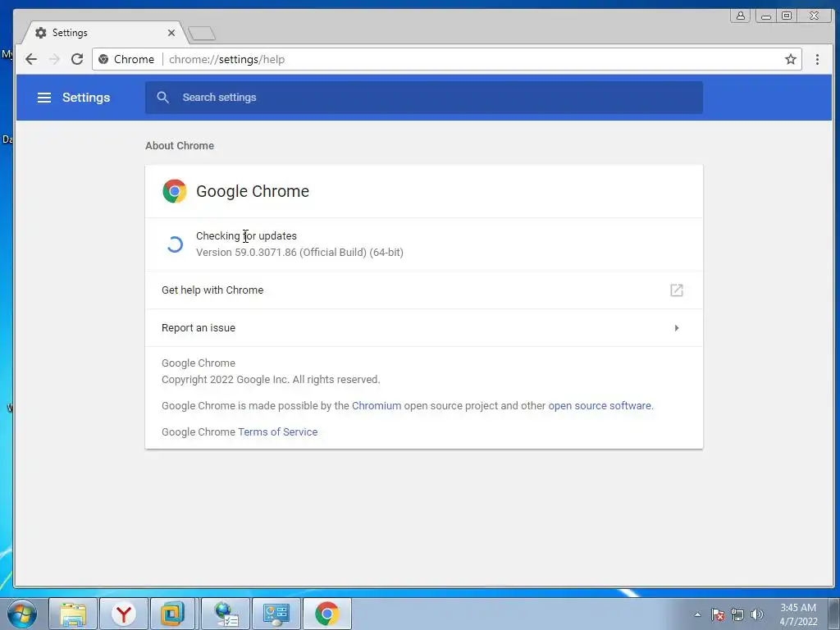Open the globe with checklist taskbar icon

(x=226, y=614)
